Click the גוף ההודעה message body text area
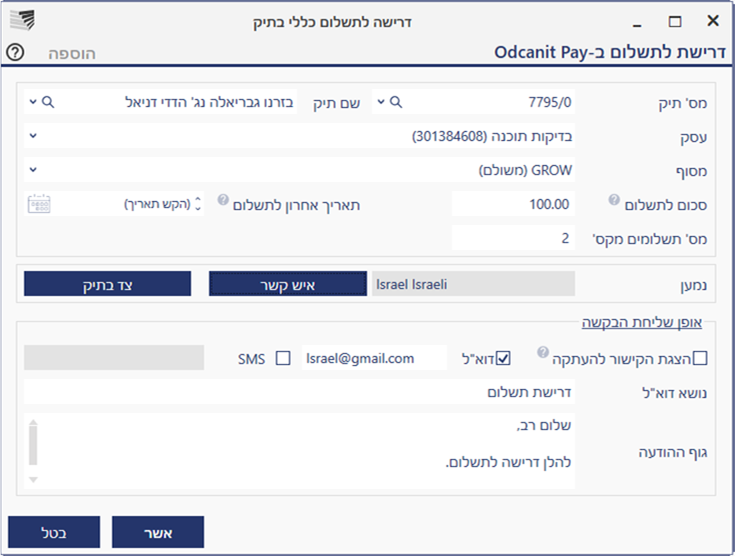 299,451
